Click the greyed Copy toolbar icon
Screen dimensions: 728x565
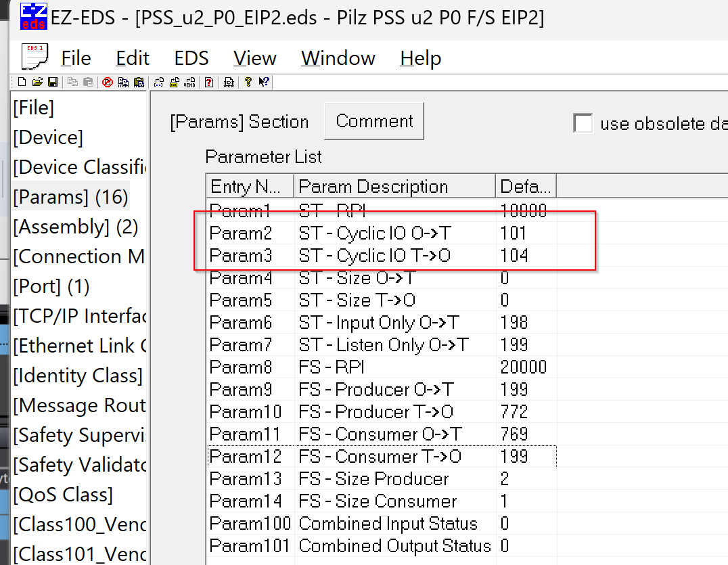(x=72, y=82)
